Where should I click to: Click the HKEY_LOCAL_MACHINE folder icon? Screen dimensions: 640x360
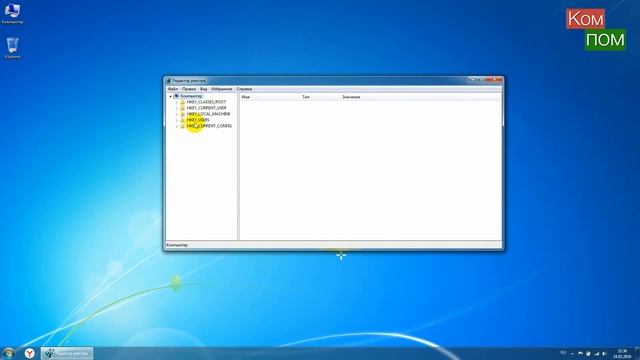click(x=182, y=114)
